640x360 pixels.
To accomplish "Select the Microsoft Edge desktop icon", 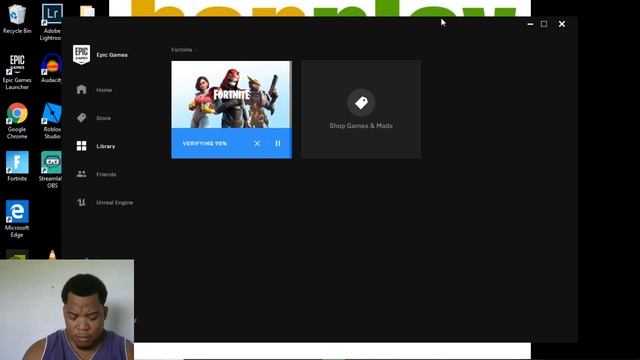I will coord(17,219).
